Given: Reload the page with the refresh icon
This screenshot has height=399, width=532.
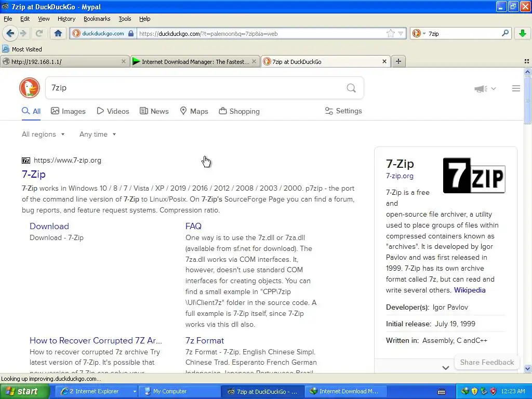Looking at the screenshot, I should tap(39, 33).
